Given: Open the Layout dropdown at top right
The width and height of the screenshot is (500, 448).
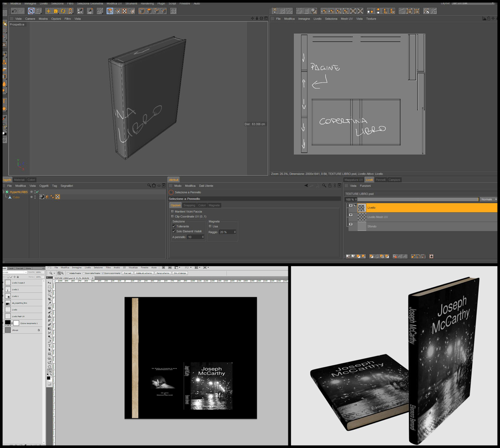Looking at the screenshot, I should pyautogui.click(x=474, y=3).
